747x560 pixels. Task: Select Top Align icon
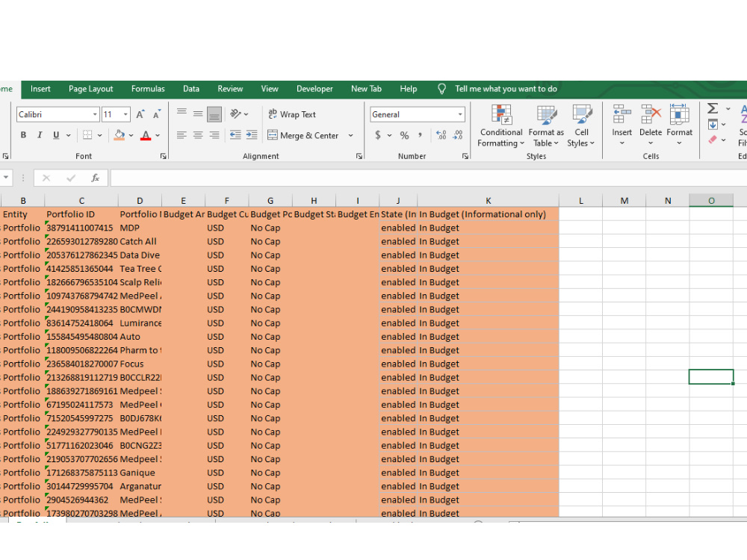point(182,113)
